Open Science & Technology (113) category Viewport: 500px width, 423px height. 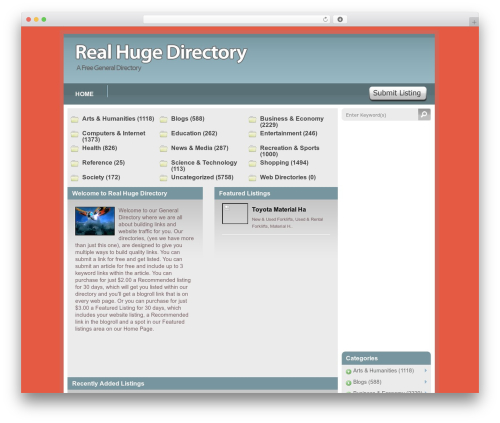pyautogui.click(x=204, y=166)
